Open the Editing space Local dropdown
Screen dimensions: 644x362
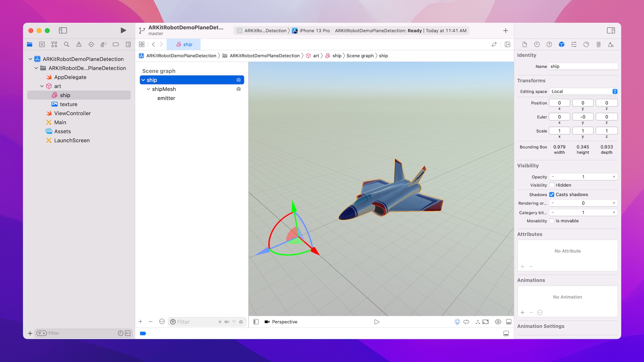pos(583,92)
